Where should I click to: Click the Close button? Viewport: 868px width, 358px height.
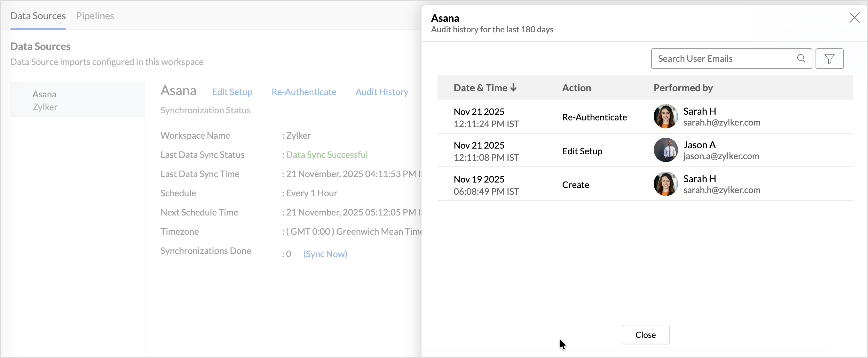tap(645, 334)
